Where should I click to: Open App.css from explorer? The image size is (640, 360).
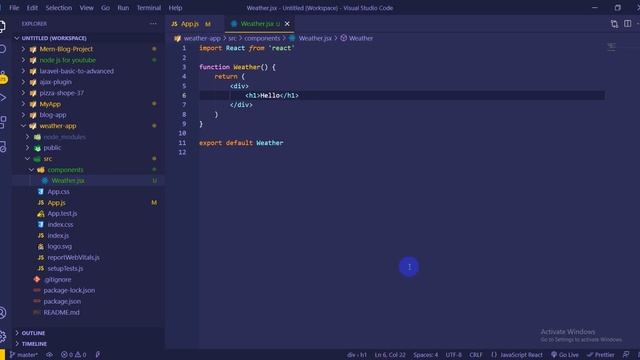[58, 192]
